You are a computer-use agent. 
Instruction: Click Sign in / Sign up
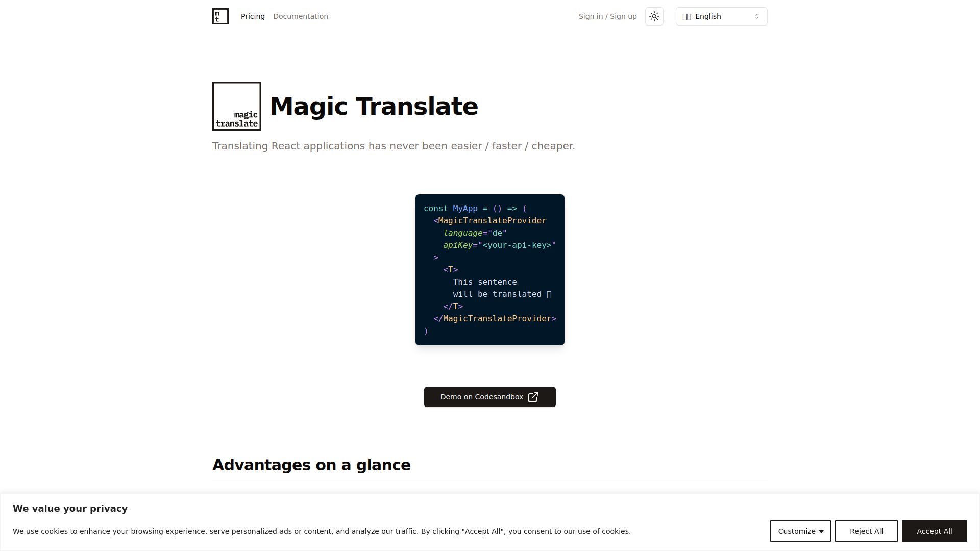(607, 16)
